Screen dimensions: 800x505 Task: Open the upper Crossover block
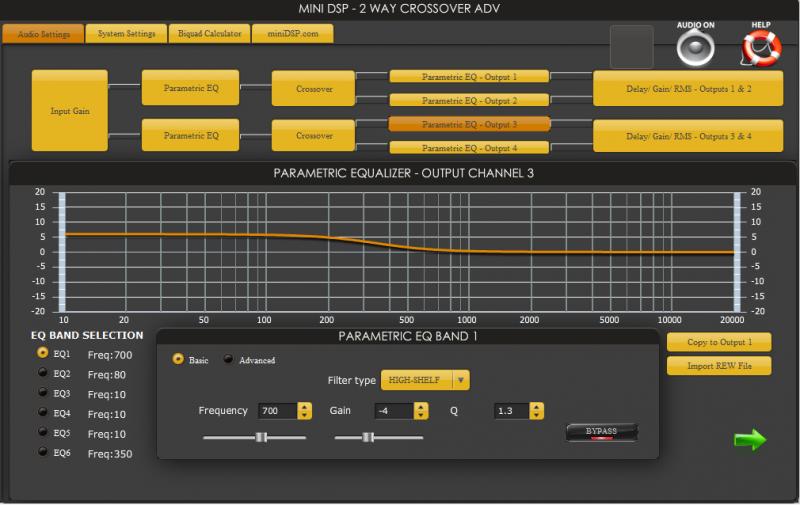[x=313, y=89]
